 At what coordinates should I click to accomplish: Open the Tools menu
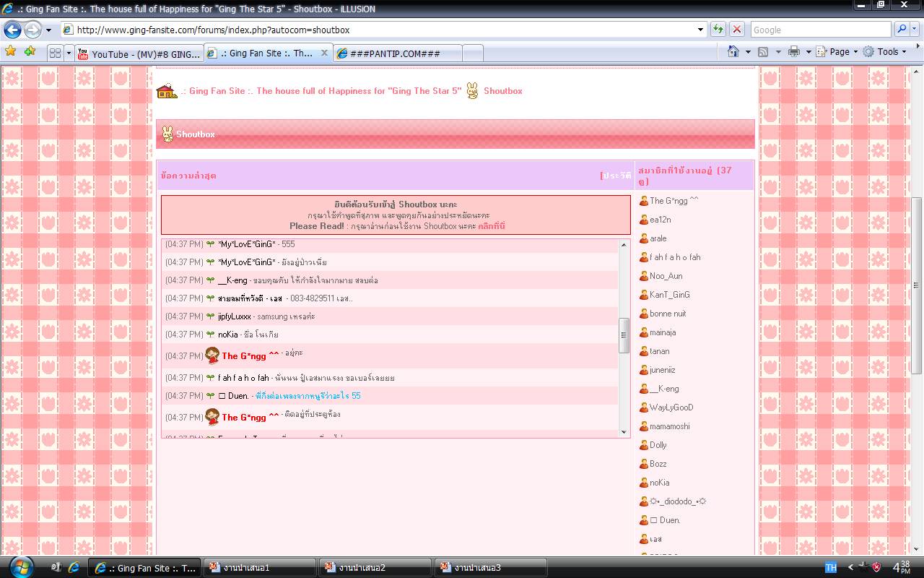(885, 51)
